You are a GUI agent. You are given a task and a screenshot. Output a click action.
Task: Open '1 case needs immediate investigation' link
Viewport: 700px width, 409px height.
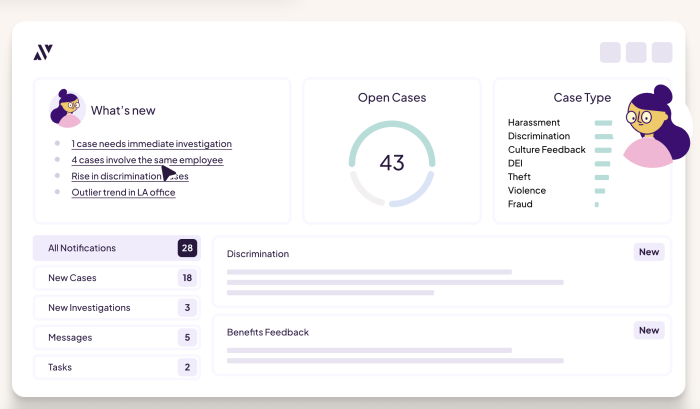pos(151,144)
